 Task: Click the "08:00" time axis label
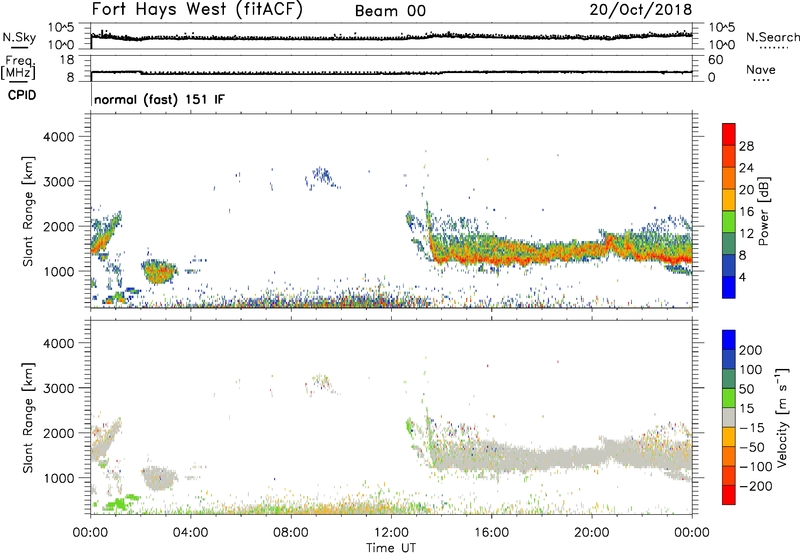click(x=290, y=533)
